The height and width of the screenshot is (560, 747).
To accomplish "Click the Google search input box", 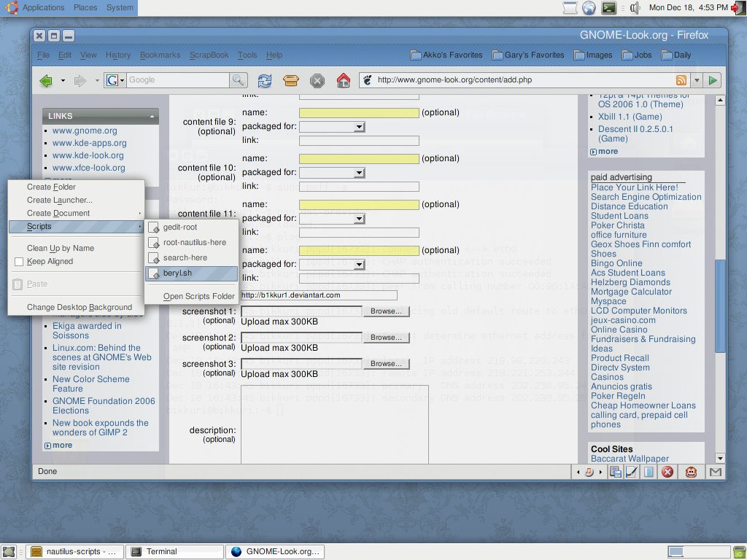I will (178, 80).
